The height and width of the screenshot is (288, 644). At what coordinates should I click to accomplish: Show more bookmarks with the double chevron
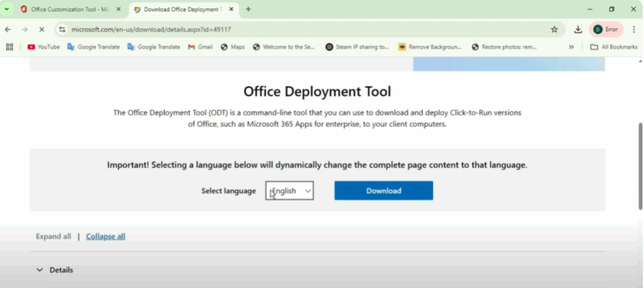coord(571,47)
